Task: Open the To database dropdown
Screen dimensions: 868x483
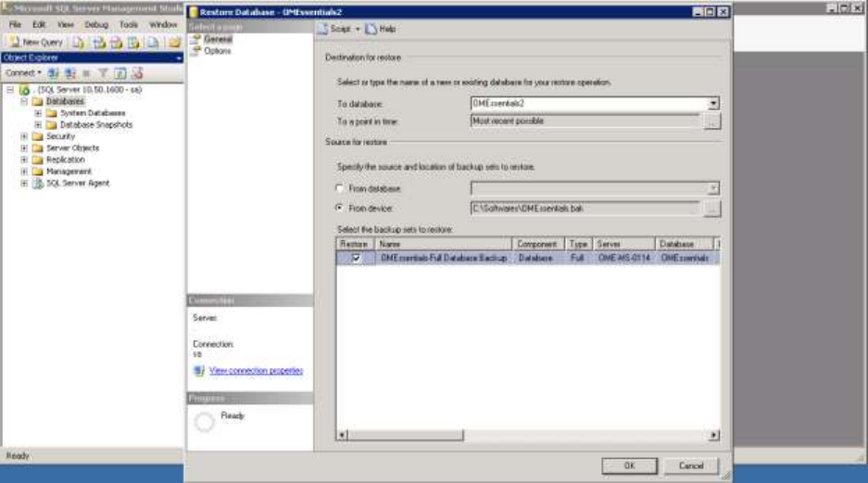Action: pos(713,103)
